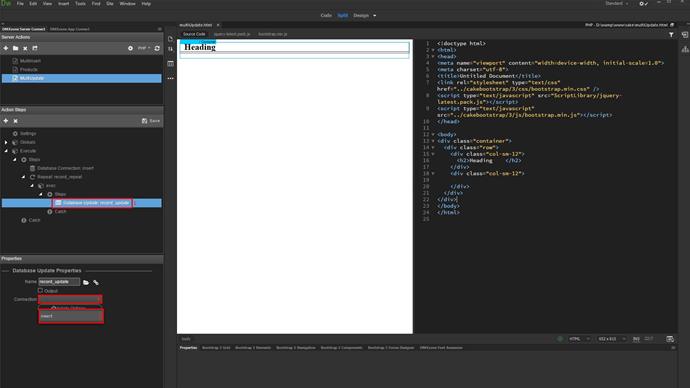
Task: Collapse the exec node under Repeat
Action: pos(32,186)
